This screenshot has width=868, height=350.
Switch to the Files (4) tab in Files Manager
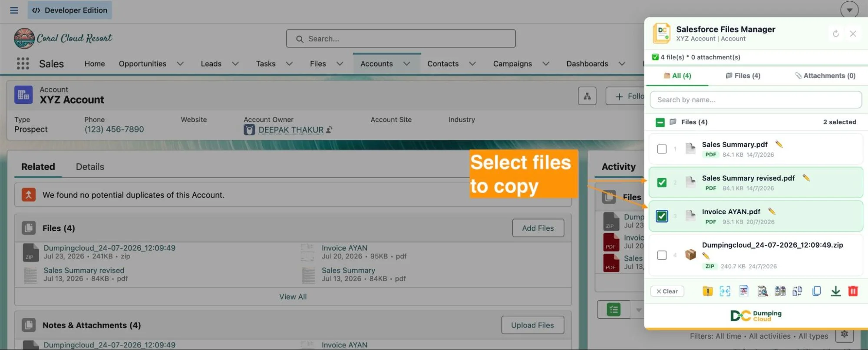click(743, 76)
